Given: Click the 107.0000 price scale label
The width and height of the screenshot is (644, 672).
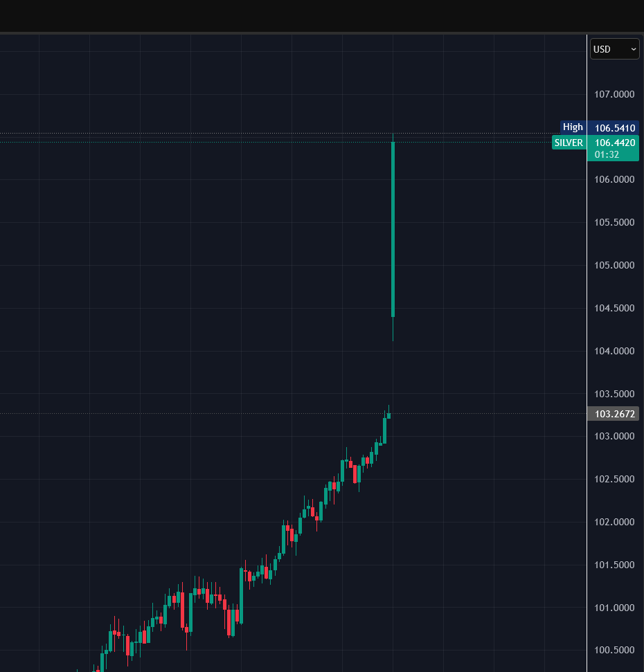Looking at the screenshot, I should pos(614,94).
